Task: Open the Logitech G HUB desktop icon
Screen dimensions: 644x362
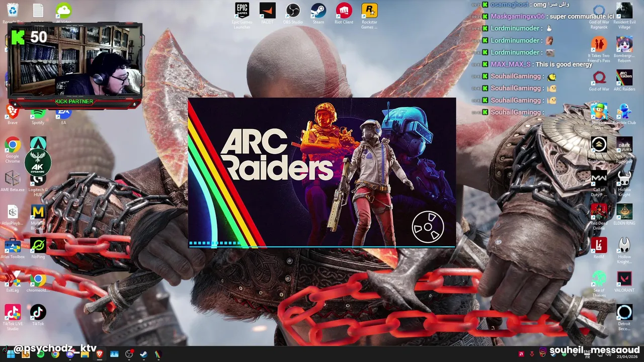Action: pos(38,186)
